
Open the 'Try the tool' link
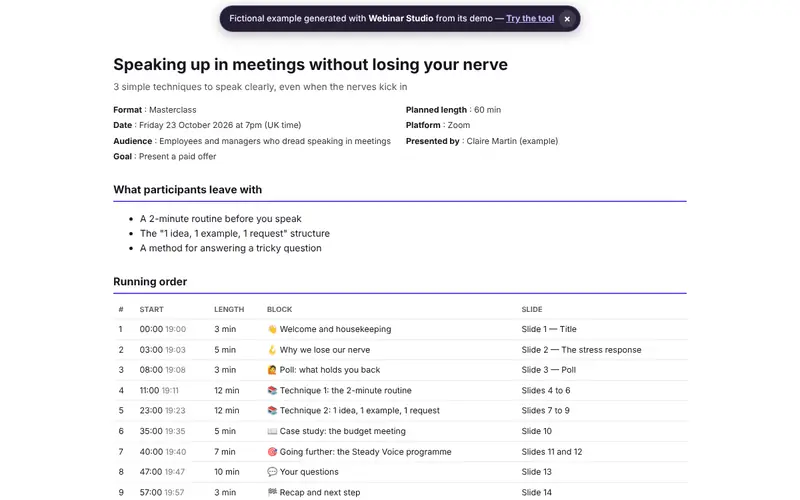(x=530, y=18)
